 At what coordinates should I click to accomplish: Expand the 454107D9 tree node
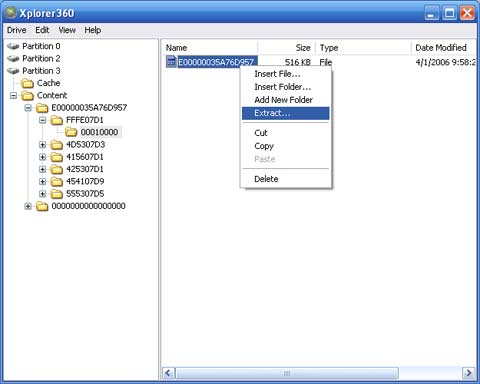(x=43, y=182)
